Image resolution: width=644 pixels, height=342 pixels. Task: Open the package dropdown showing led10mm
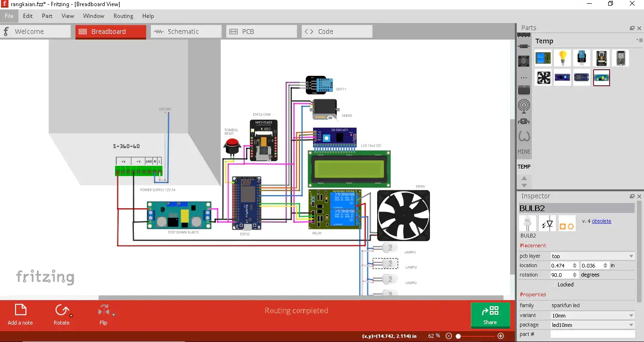(x=593, y=325)
